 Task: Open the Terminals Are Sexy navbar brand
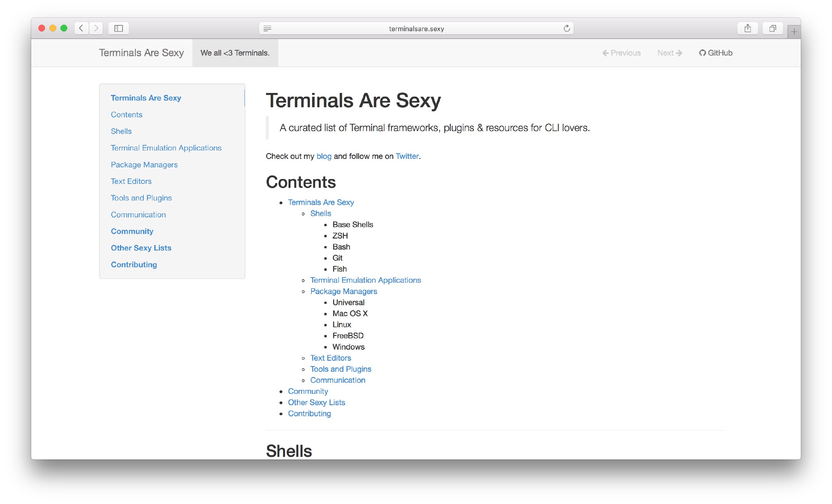pos(141,53)
